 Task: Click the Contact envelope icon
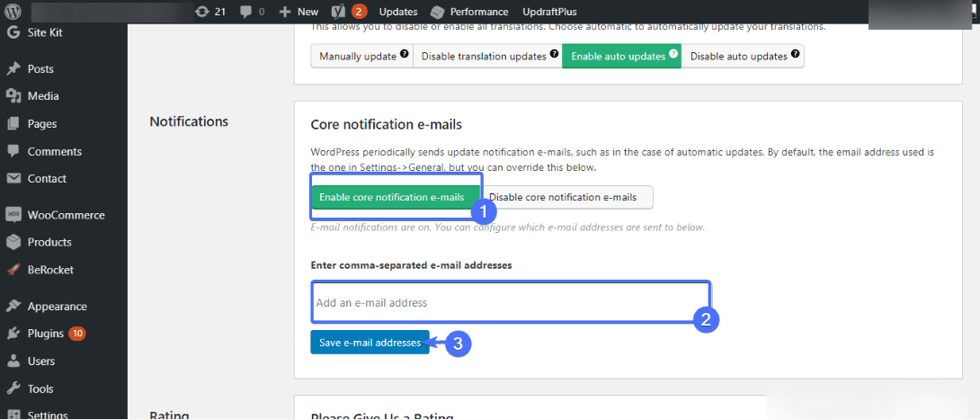pos(13,179)
